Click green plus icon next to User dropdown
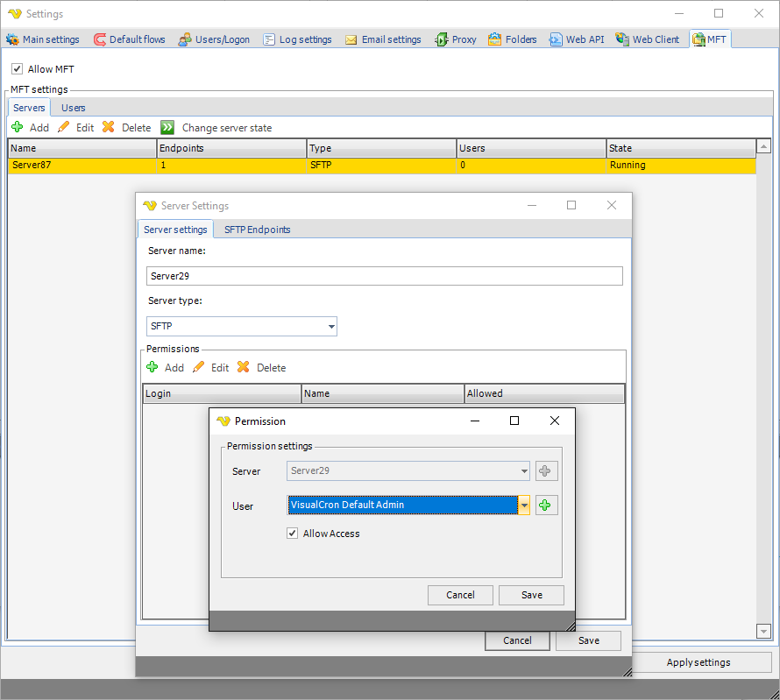The width and height of the screenshot is (780, 700). [x=547, y=506]
